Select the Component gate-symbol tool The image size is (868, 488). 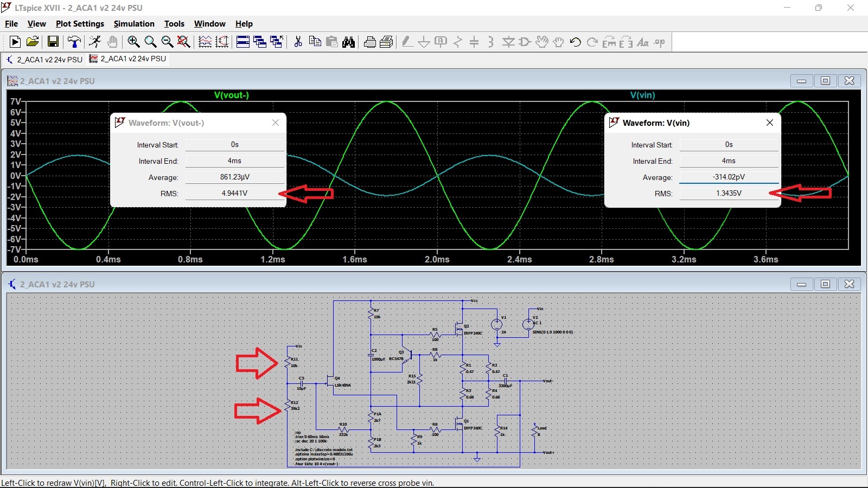[525, 42]
